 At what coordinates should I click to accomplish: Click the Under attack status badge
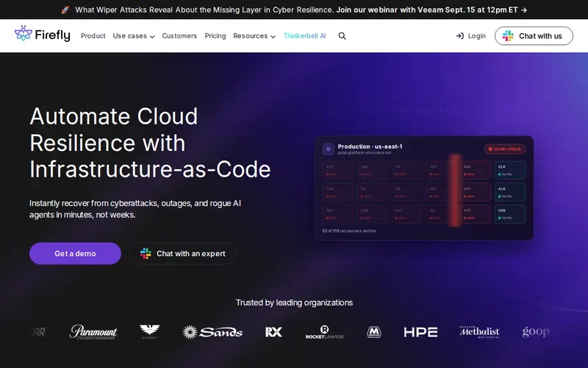pyautogui.click(x=505, y=149)
